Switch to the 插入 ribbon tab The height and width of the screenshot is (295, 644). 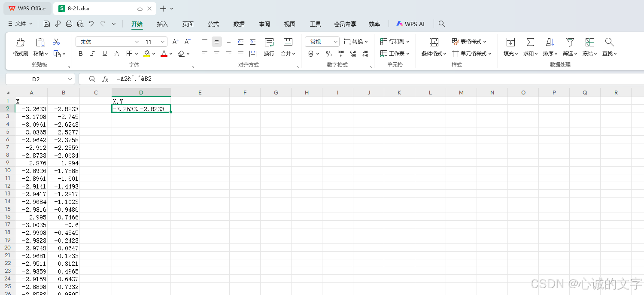tap(162, 24)
